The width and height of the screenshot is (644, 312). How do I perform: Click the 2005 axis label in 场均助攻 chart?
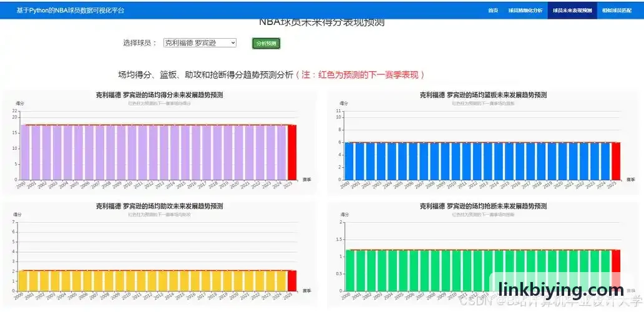point(73,296)
